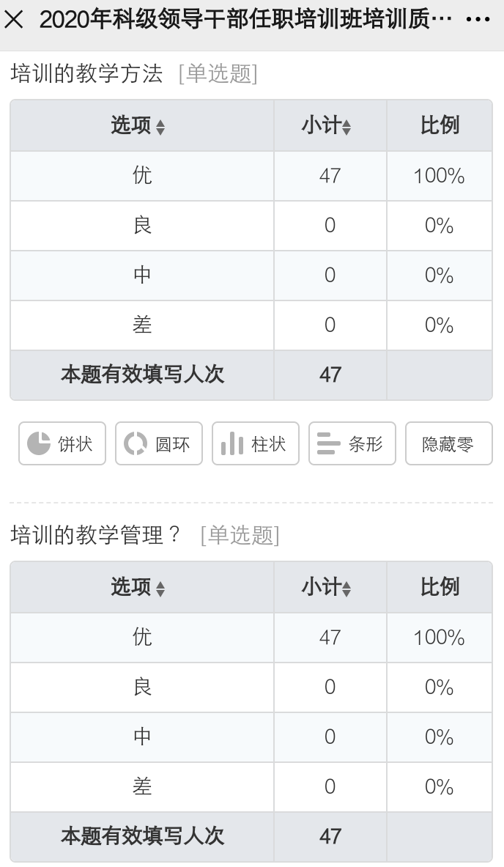Show horizontal bar chart (条形)
The height and width of the screenshot is (867, 504).
pos(352,443)
